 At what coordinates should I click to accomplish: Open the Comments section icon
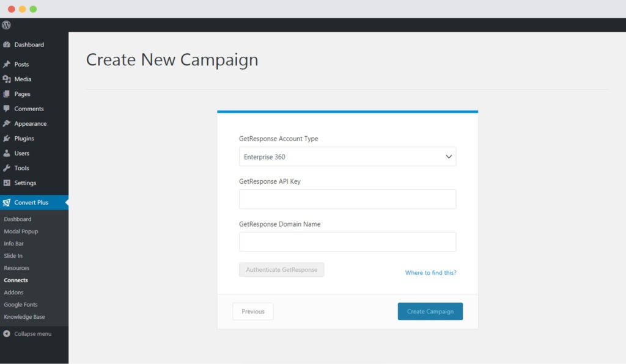8,109
